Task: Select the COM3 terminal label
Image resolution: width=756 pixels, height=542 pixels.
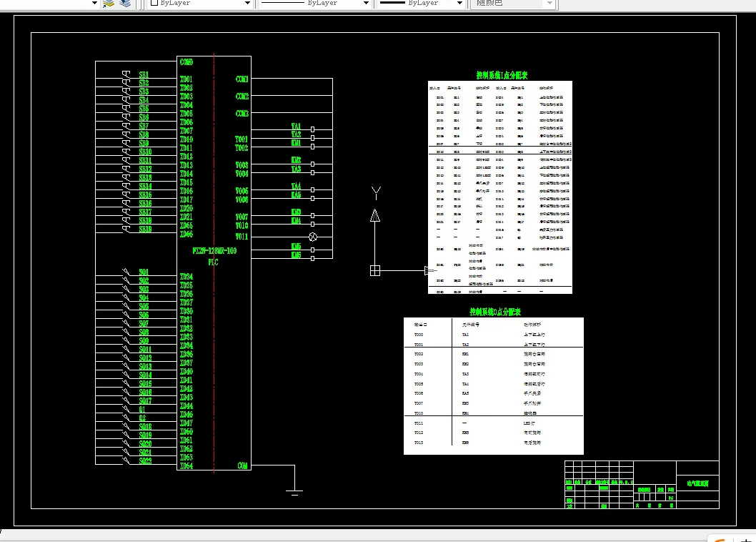Action: [x=242, y=114]
